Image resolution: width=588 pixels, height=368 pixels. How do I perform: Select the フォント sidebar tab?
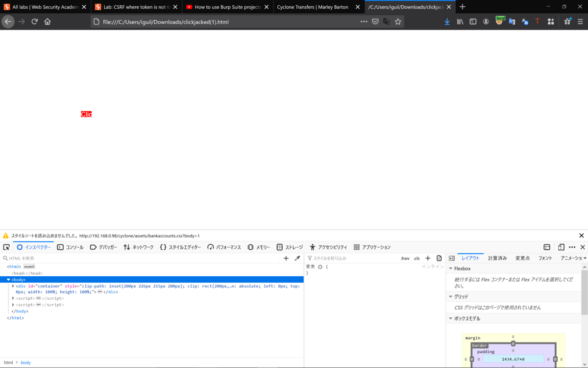tap(545, 258)
